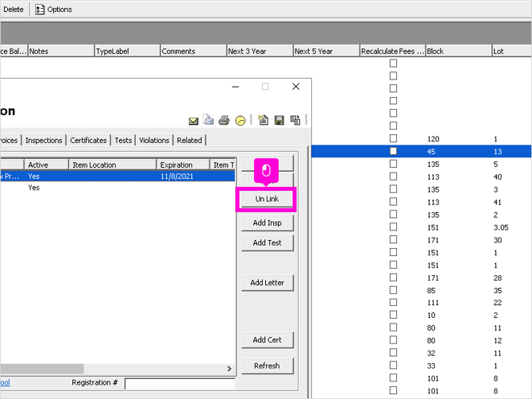Open Options in the top toolbar
The height and width of the screenshot is (399, 532).
(54, 10)
